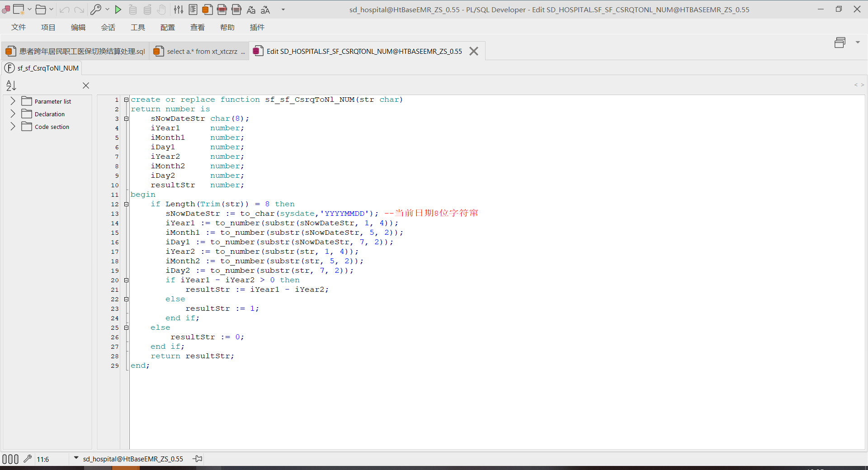
Task: Open the 文件 menu
Action: (19, 28)
